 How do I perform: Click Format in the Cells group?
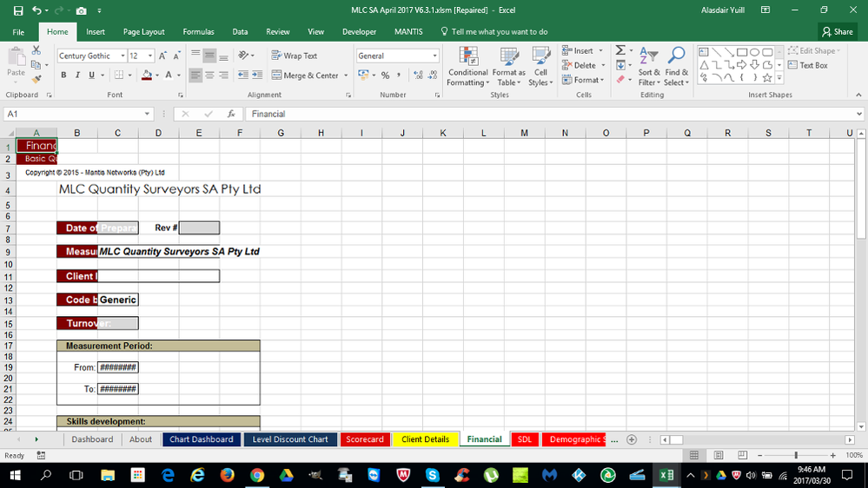tap(582, 80)
